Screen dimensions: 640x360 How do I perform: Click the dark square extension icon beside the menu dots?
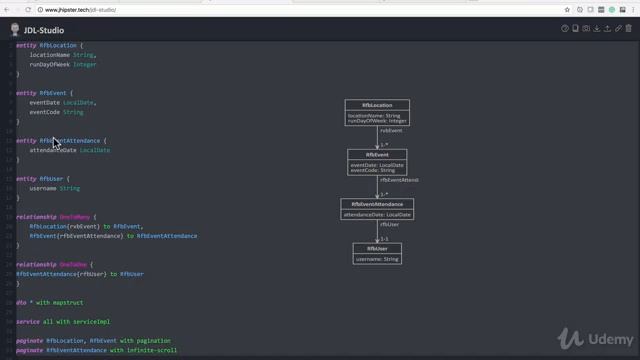tap(622, 9)
